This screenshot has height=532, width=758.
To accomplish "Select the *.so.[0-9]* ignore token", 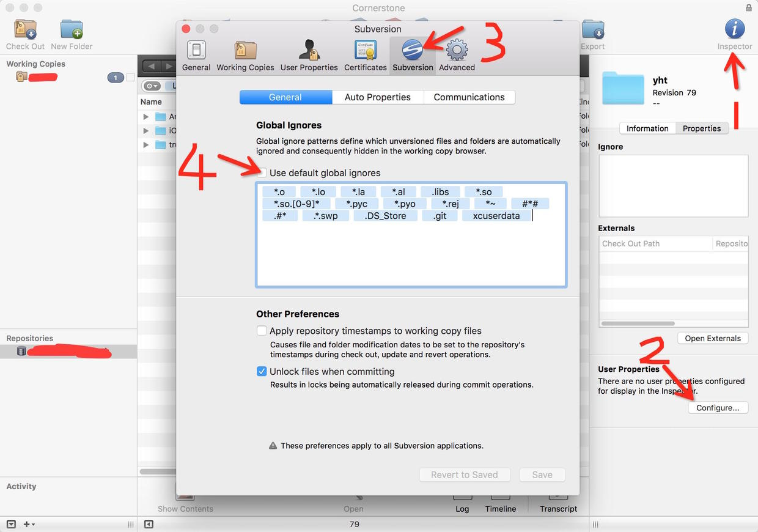I will click(296, 204).
